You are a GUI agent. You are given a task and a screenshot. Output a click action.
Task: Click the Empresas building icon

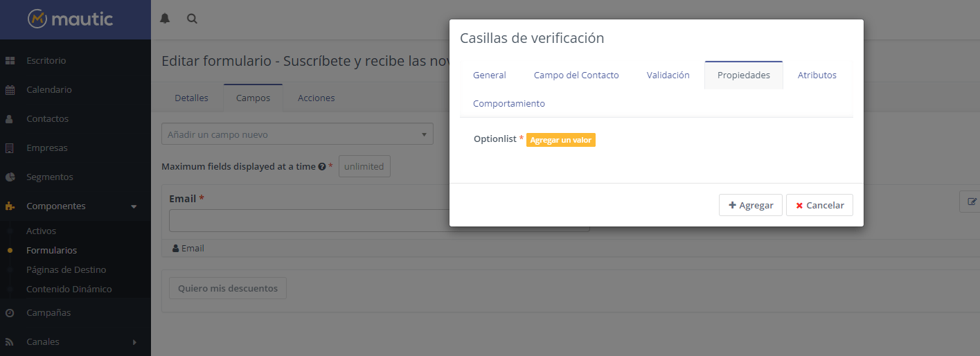pos(10,148)
